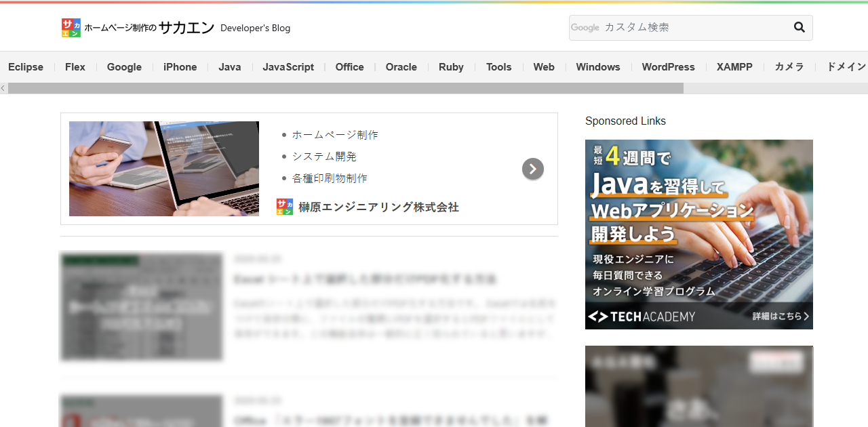Image resolution: width=868 pixels, height=427 pixels.
Task: Click the 各種印刷物制作 bullet item
Action: coord(330,178)
